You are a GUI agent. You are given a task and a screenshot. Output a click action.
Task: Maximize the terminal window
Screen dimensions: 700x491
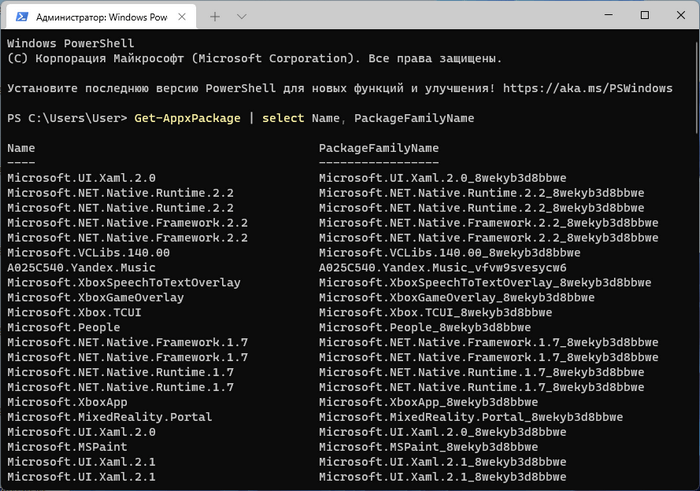click(x=645, y=15)
